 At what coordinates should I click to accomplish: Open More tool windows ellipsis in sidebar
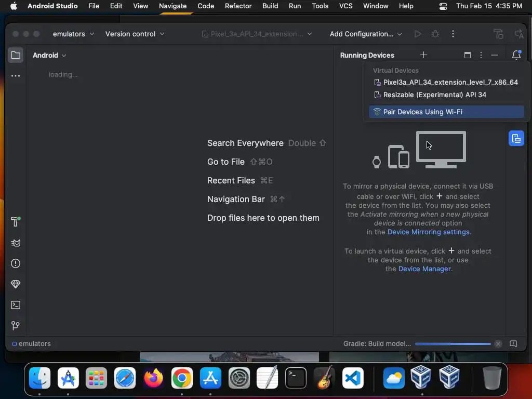pos(16,76)
